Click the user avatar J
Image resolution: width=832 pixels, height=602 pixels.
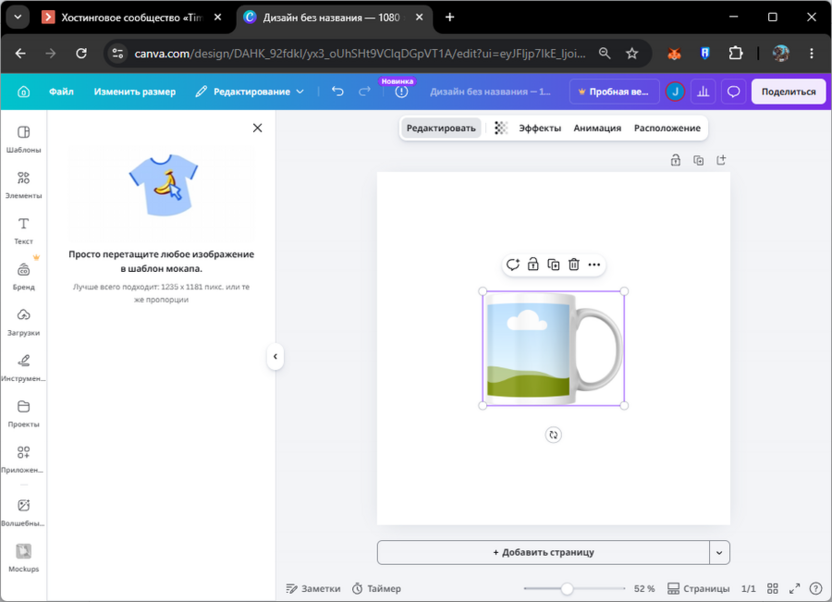pos(675,92)
